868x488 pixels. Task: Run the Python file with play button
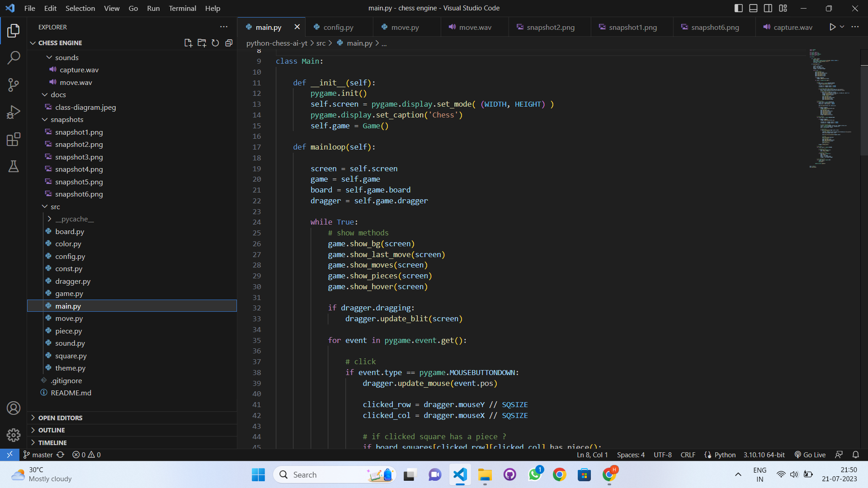pos(832,27)
